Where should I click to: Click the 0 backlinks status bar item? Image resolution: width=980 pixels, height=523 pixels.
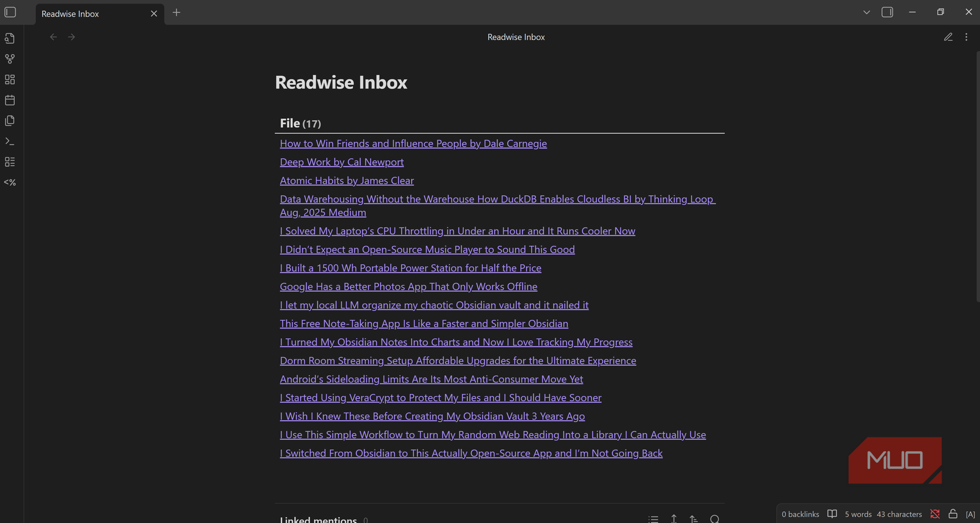click(800, 514)
